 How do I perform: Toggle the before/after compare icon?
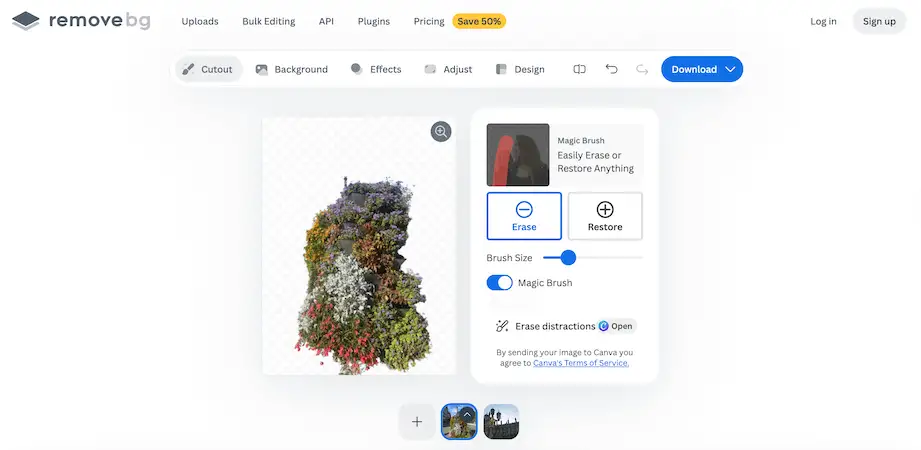pos(579,69)
